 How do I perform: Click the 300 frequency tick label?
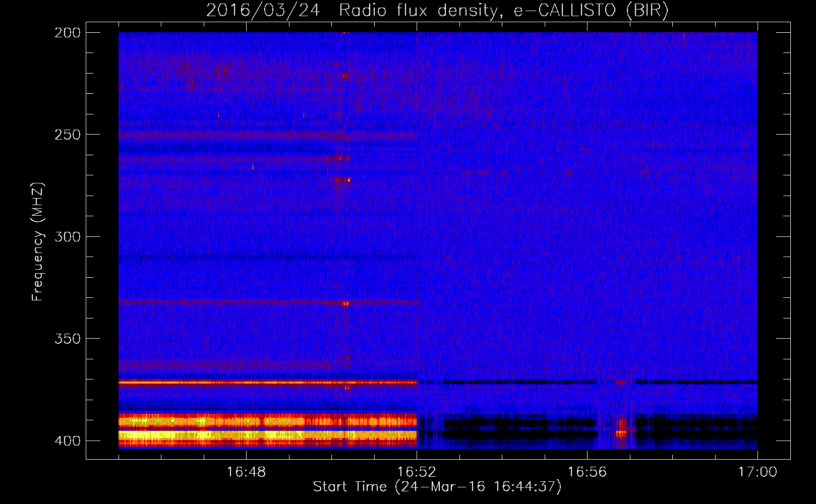pos(68,237)
